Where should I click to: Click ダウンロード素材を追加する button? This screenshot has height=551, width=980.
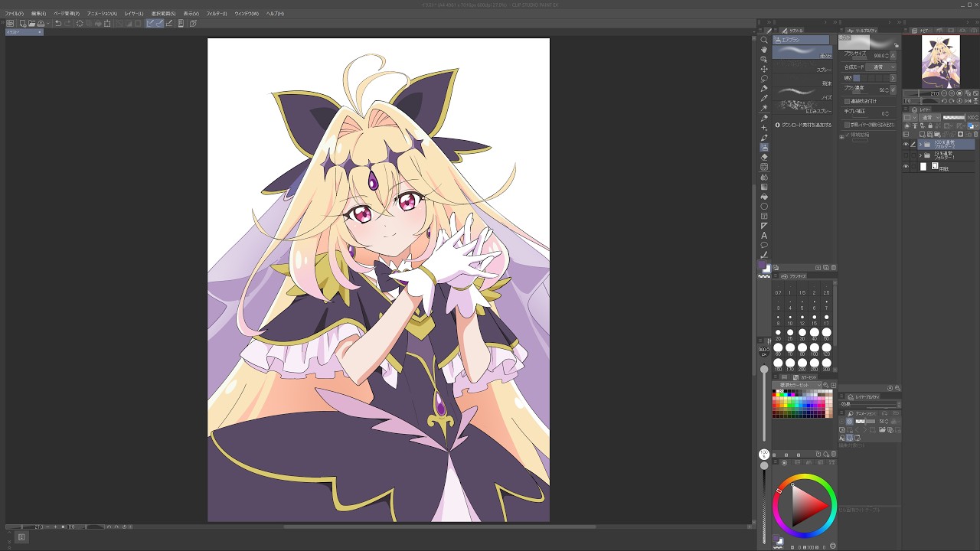tap(803, 125)
